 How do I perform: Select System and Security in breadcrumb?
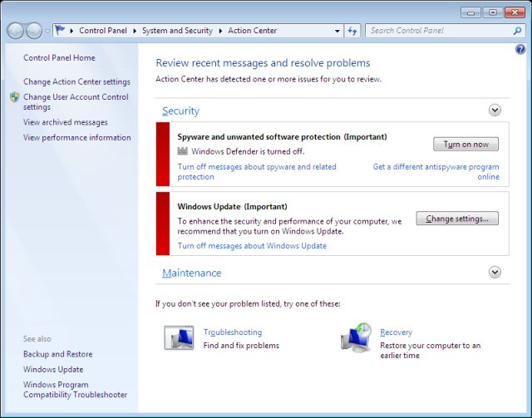coord(177,31)
